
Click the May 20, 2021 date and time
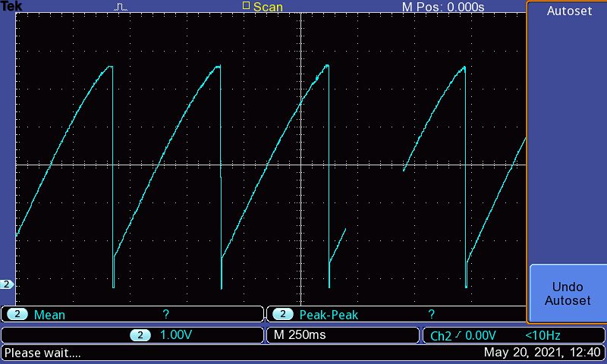(543, 353)
